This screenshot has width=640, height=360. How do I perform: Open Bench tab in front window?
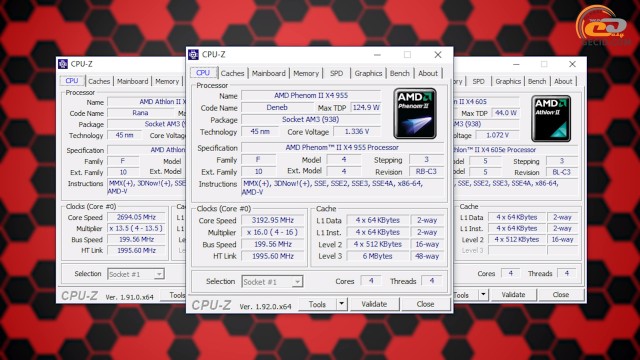(400, 73)
